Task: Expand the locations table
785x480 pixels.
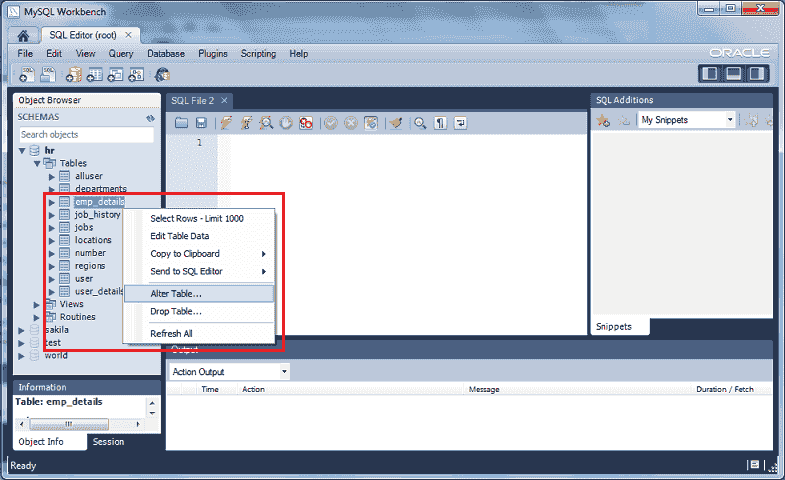Action: click(52, 241)
